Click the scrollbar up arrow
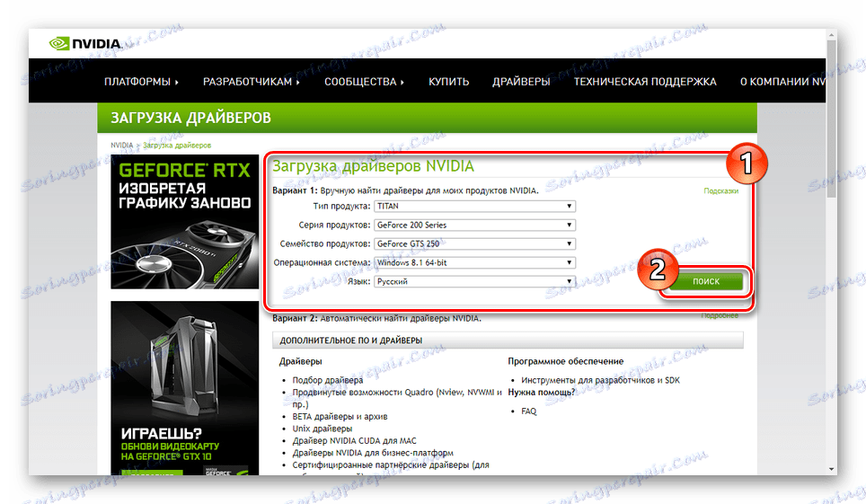Viewport: 866px width, 504px height. point(831,35)
